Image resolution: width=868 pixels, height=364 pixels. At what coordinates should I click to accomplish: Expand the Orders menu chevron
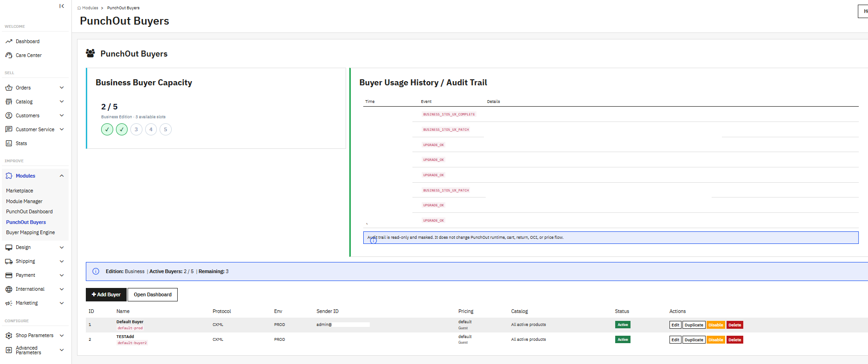pyautogui.click(x=62, y=88)
